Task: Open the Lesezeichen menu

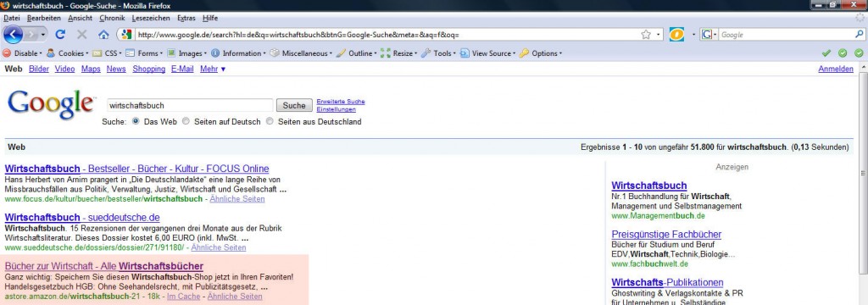Action: 153,19
